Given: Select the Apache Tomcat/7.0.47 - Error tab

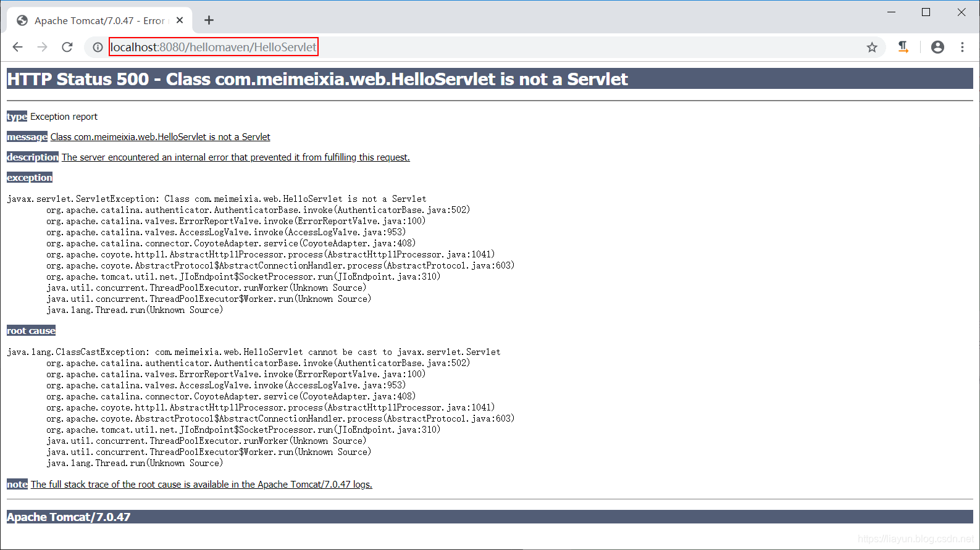Looking at the screenshot, I should click(x=100, y=20).
